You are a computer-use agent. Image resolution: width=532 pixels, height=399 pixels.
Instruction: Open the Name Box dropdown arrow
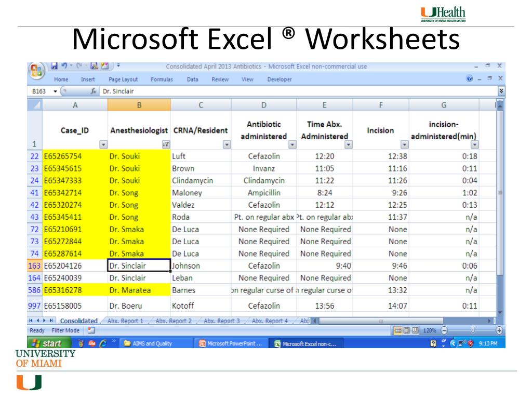pos(55,91)
